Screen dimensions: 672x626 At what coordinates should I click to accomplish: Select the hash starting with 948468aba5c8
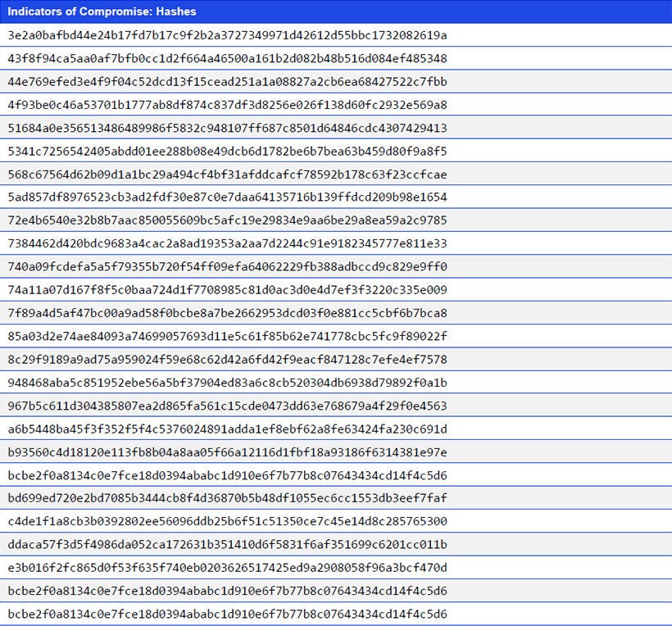[228, 382]
